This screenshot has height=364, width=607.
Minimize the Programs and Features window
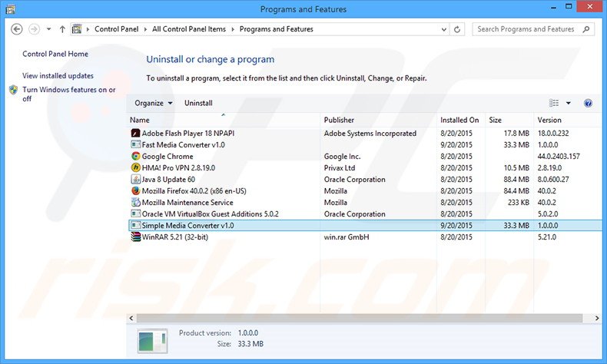[x=554, y=7]
